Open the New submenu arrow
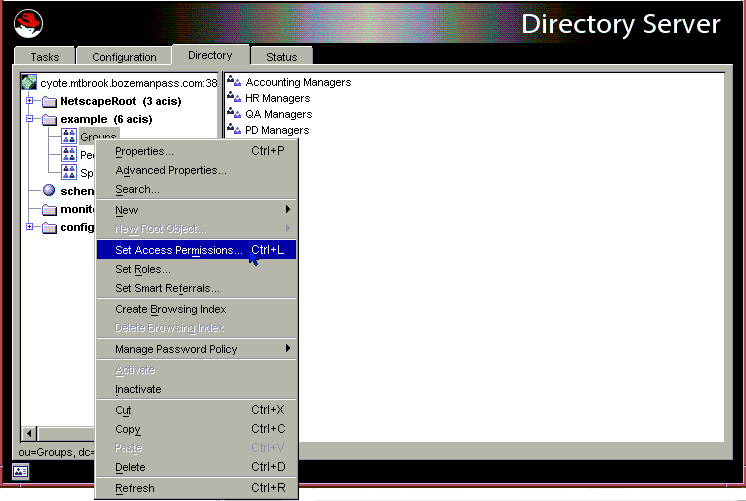The height and width of the screenshot is (501, 746). (287, 209)
